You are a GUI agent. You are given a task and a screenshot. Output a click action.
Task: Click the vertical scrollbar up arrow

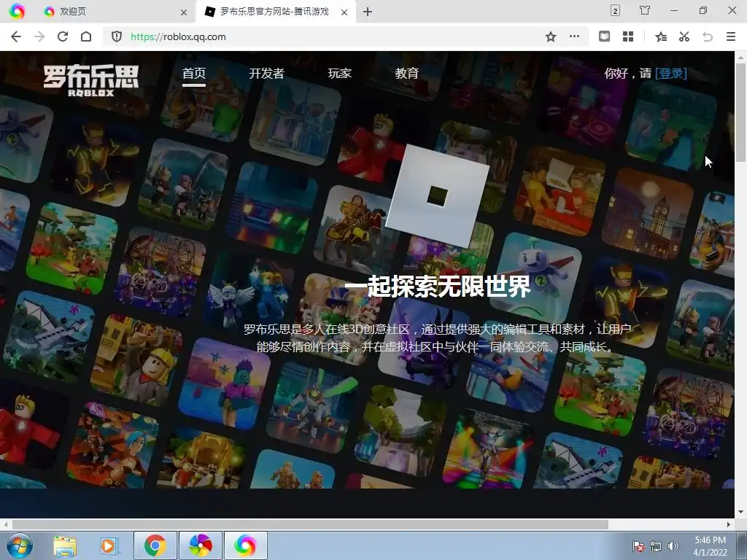[x=741, y=58]
